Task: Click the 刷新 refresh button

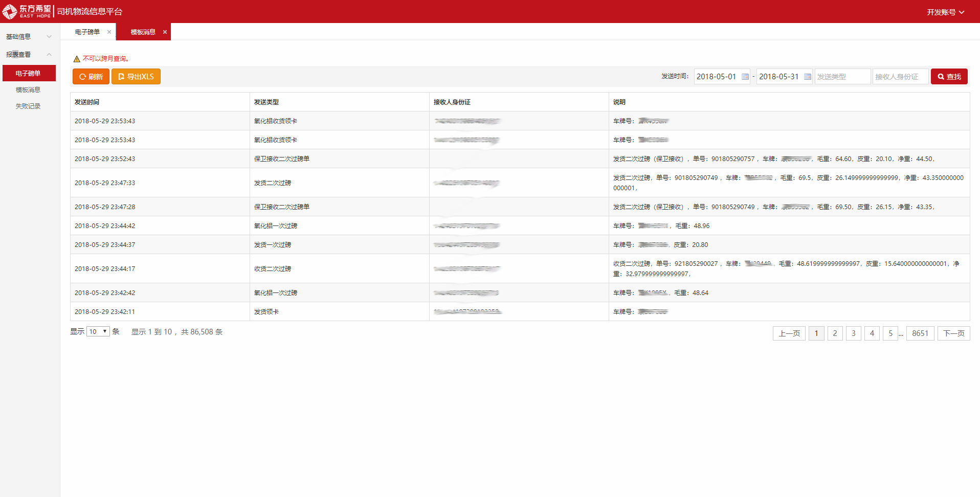Action: pos(91,77)
